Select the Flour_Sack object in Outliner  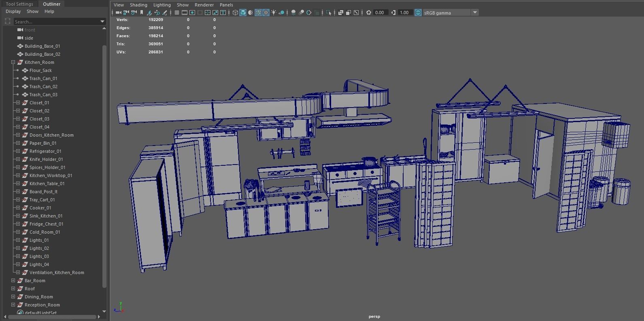tap(40, 70)
